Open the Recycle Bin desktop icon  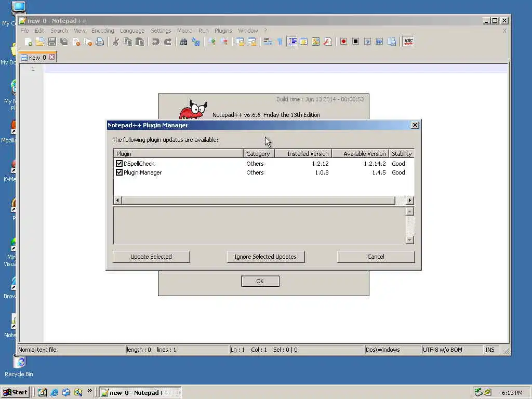point(19,366)
